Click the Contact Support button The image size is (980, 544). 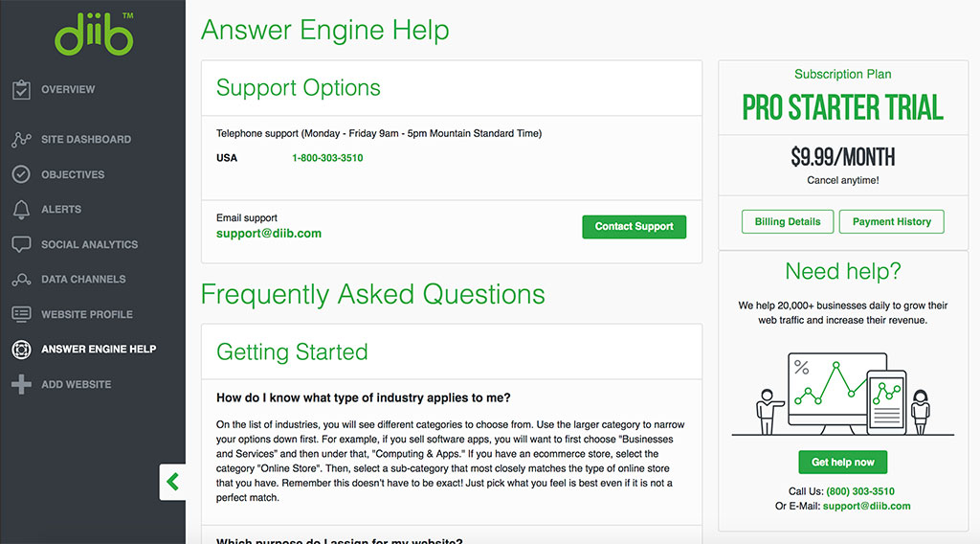[634, 226]
